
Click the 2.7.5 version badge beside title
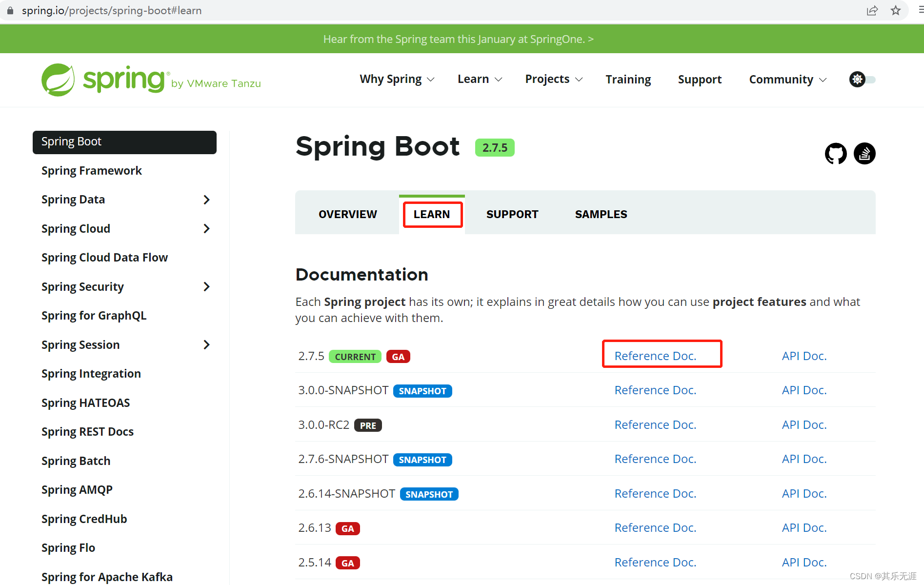[495, 147]
